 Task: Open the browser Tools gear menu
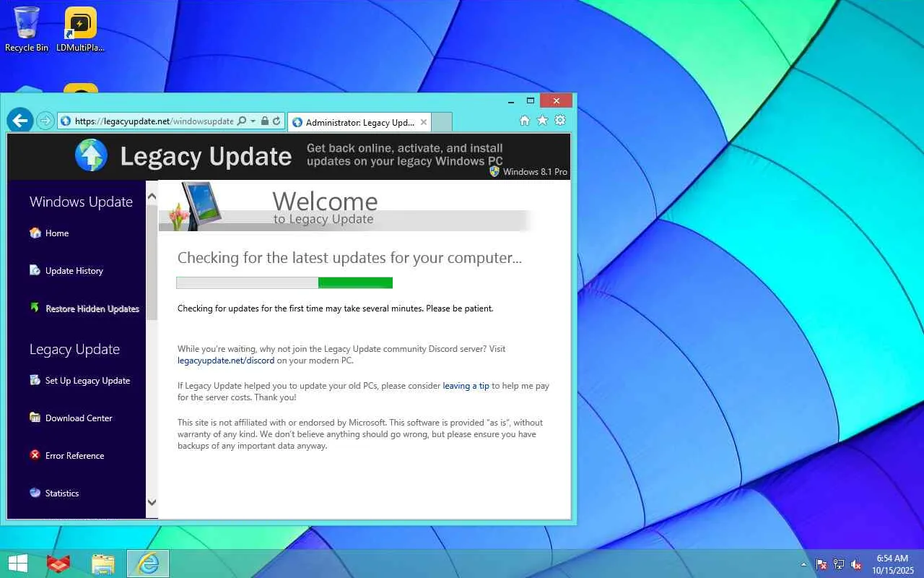pos(560,121)
